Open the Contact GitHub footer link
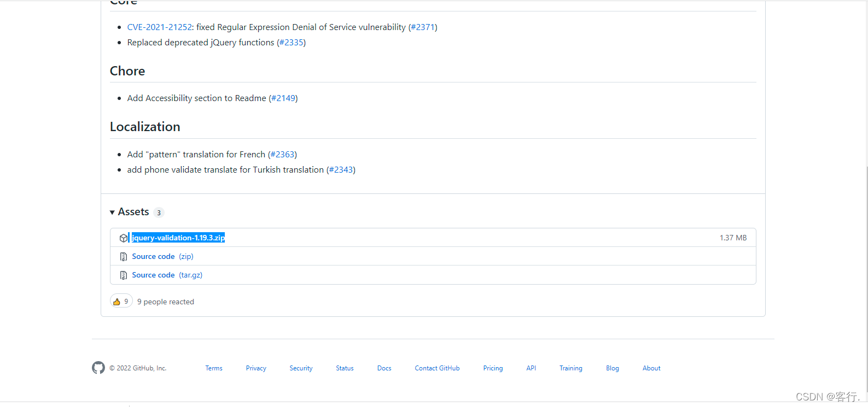Image resolution: width=868 pixels, height=407 pixels. pyautogui.click(x=437, y=368)
